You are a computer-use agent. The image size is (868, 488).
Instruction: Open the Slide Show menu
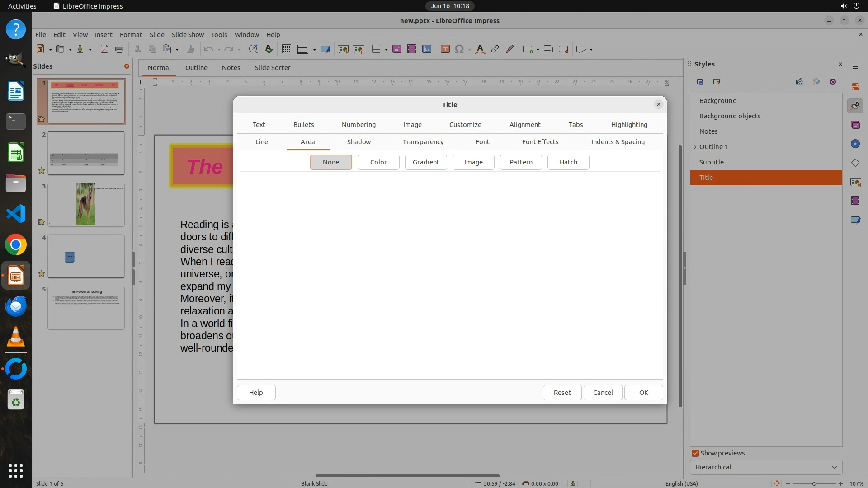[188, 35]
